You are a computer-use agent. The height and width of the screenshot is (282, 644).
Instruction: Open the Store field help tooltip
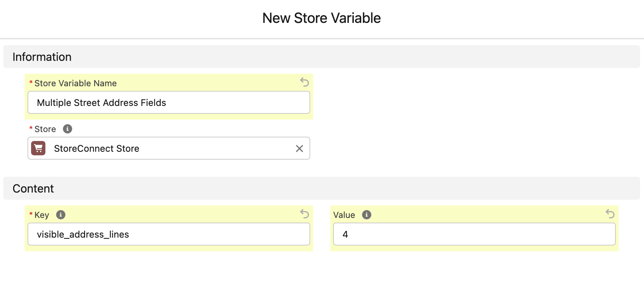pos(68,129)
